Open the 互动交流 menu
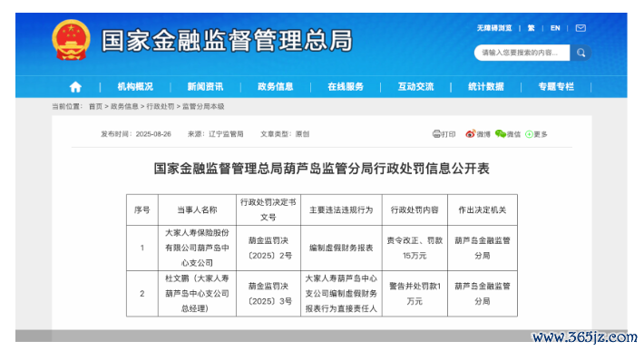 [415, 87]
